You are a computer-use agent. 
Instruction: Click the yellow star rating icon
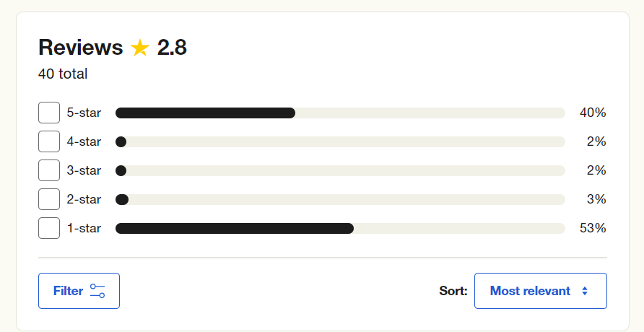[x=140, y=48]
